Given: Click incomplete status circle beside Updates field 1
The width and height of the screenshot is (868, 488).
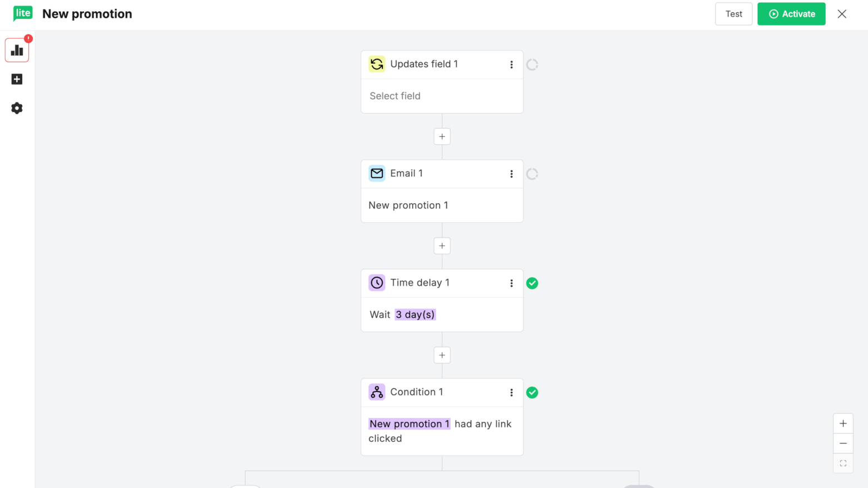Looking at the screenshot, I should point(532,65).
